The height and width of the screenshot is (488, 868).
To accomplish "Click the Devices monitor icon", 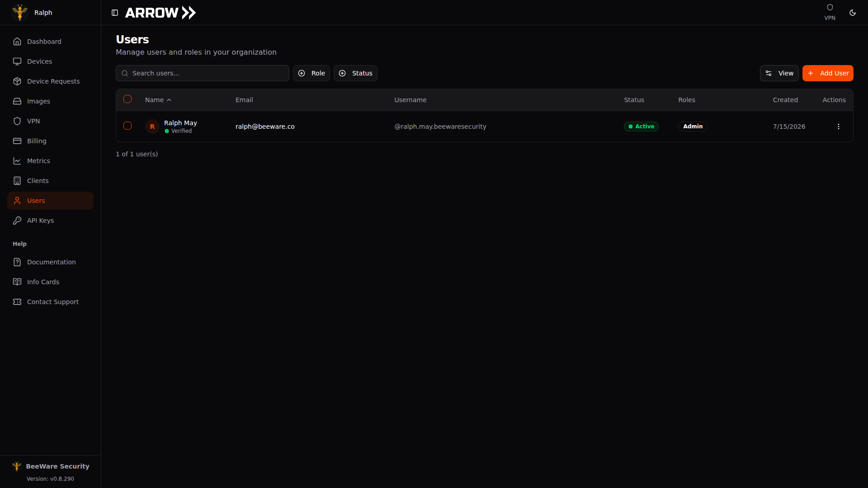I will pos(17,61).
